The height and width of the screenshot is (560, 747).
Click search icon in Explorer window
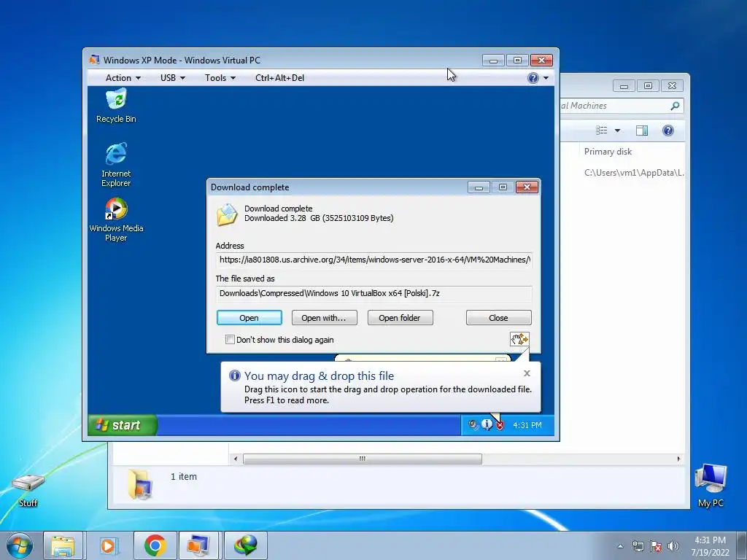[675, 106]
